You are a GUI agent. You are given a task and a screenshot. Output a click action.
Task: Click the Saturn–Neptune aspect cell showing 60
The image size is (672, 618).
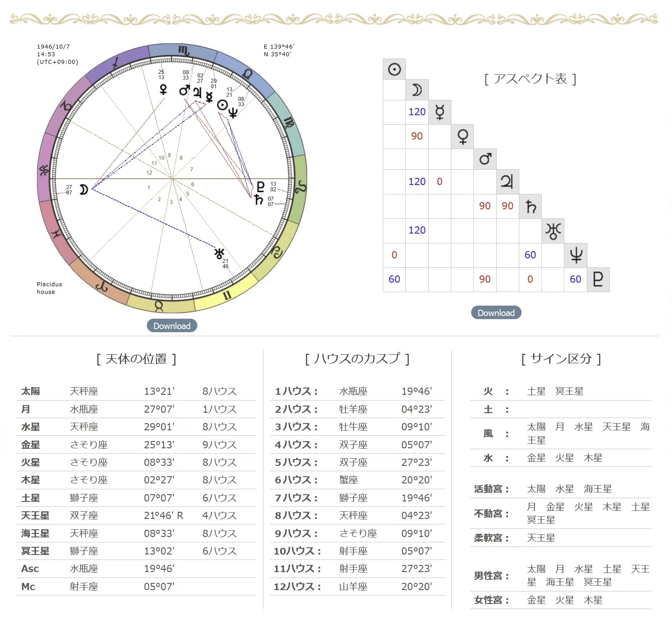coord(531,255)
